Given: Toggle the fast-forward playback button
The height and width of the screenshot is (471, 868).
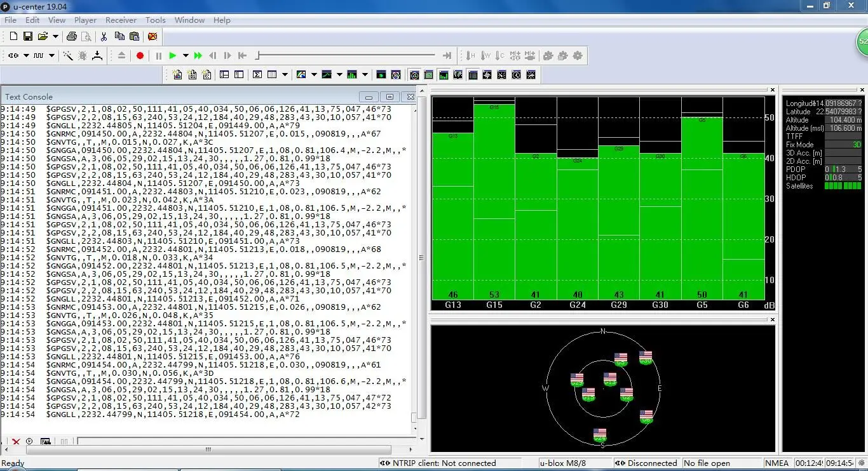Looking at the screenshot, I should [198, 56].
